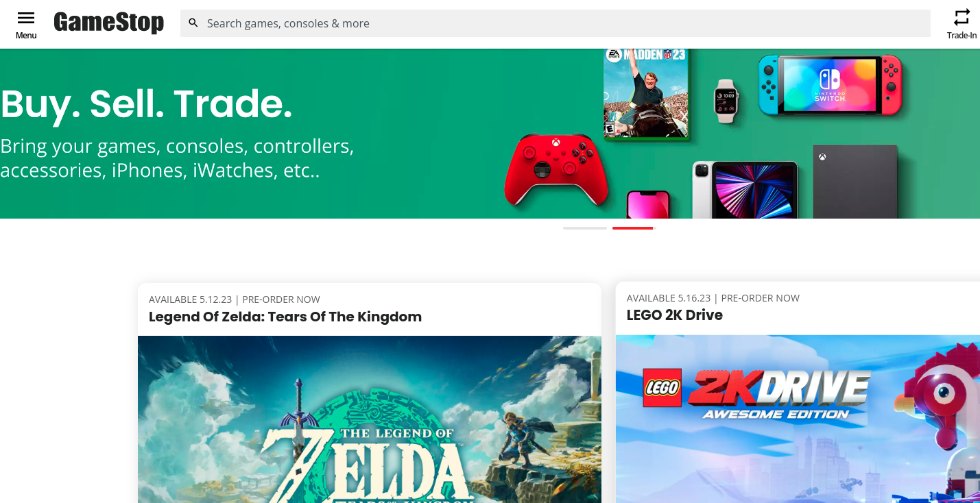Click the GameStop logo
Image resolution: width=980 pixels, height=503 pixels.
[108, 23]
